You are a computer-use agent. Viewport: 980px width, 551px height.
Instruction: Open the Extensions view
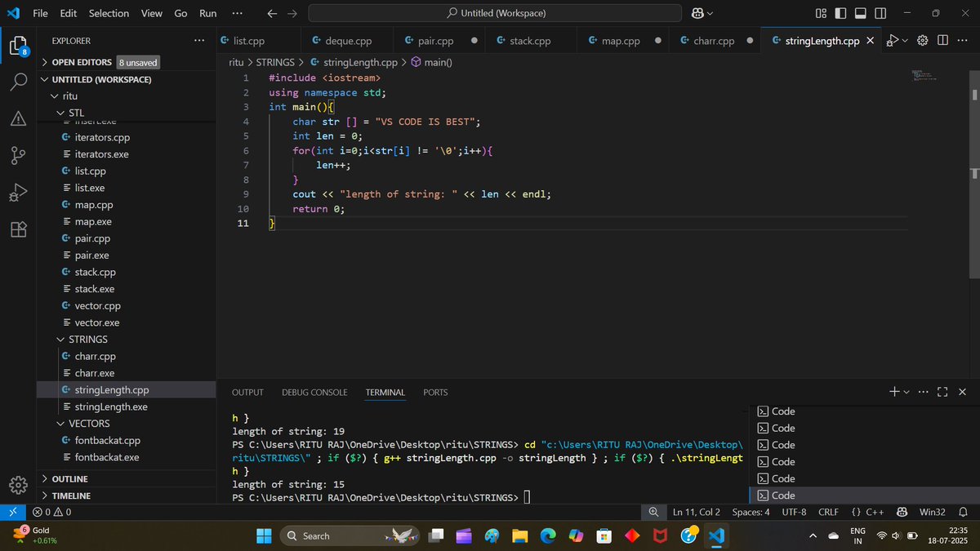coord(18,229)
